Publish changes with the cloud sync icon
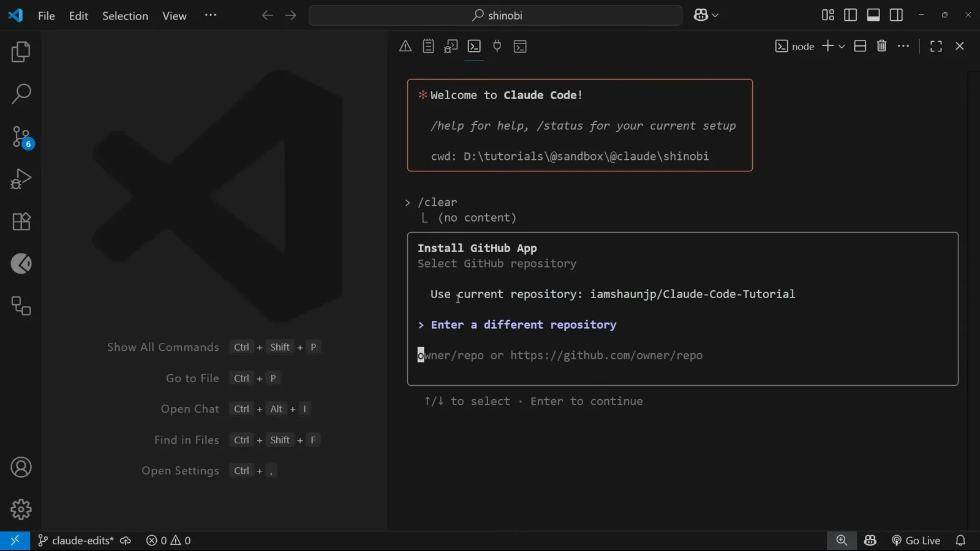This screenshot has height=551, width=980. click(126, 541)
